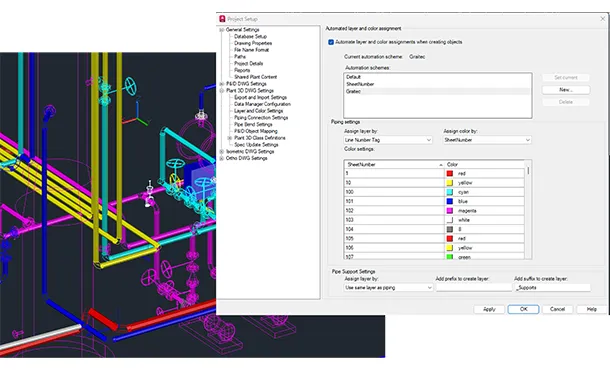
Task: Expand the Ortho DWG Settings node
Action: (221, 158)
